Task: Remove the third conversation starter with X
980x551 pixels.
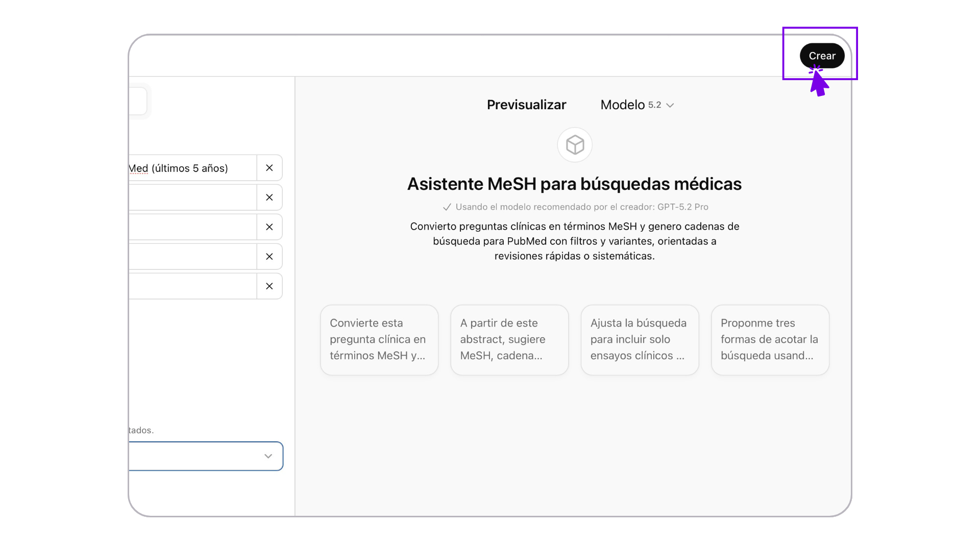Action: click(x=269, y=227)
